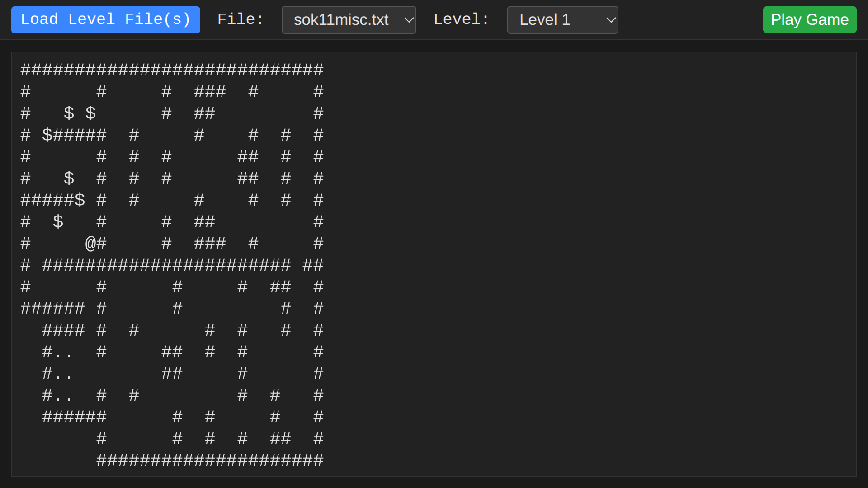The image size is (868, 488).
Task: Click the long horizontal wall under the player row
Action: 166,265
